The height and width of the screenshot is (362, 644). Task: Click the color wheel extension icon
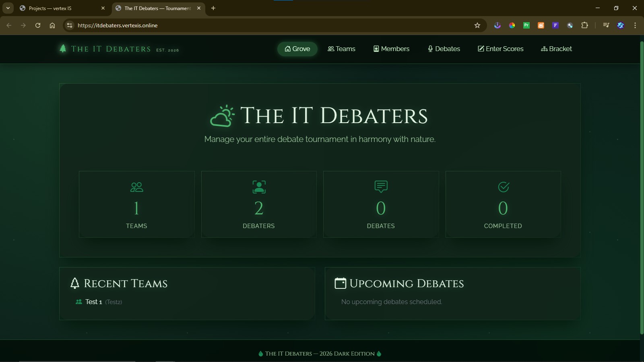click(512, 25)
